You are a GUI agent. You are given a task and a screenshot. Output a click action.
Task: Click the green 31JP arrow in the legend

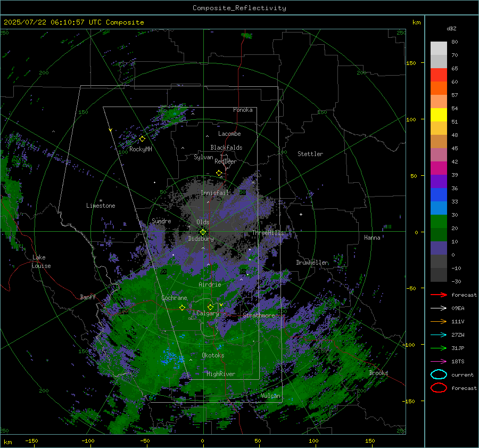coord(439,348)
